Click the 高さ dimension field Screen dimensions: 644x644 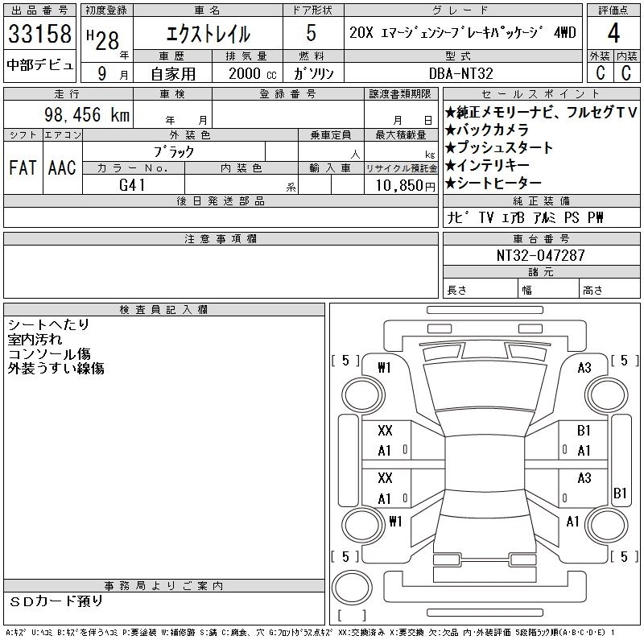(609, 289)
